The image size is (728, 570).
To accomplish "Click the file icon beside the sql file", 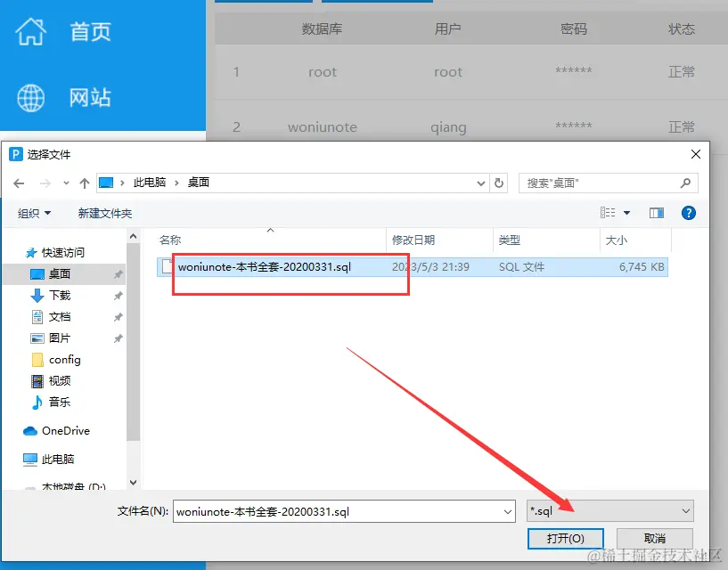I will click(168, 266).
